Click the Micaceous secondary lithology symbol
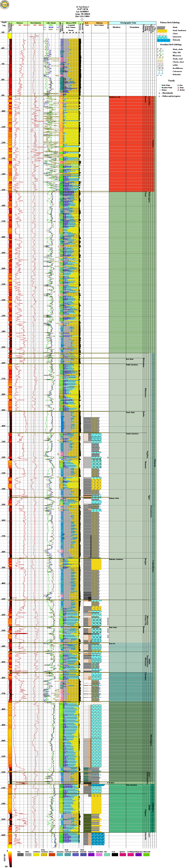 point(160,56)
